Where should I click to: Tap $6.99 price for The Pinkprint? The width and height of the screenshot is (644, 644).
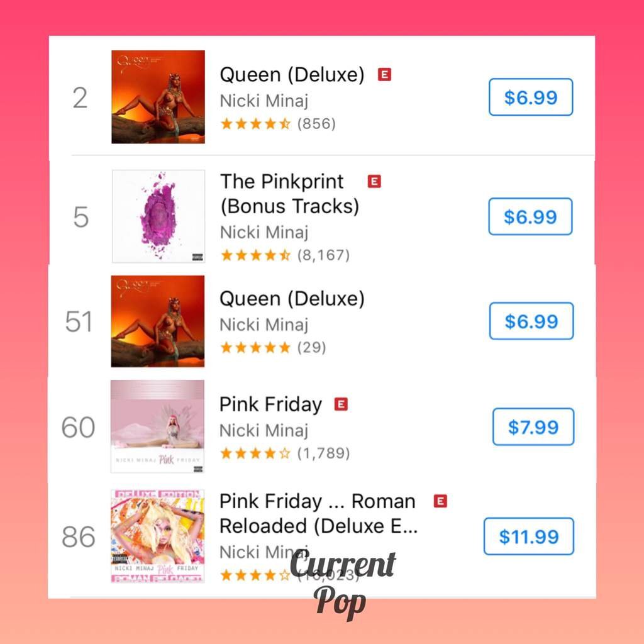pos(530,216)
